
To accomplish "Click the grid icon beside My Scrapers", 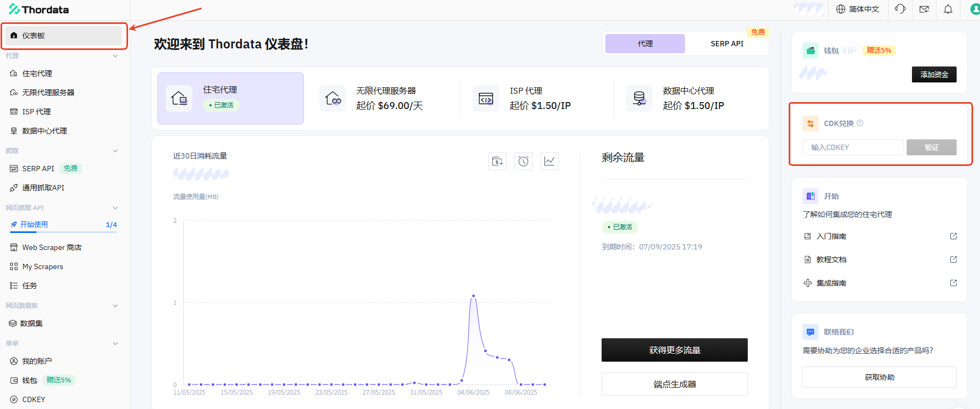I will pyautogui.click(x=14, y=266).
